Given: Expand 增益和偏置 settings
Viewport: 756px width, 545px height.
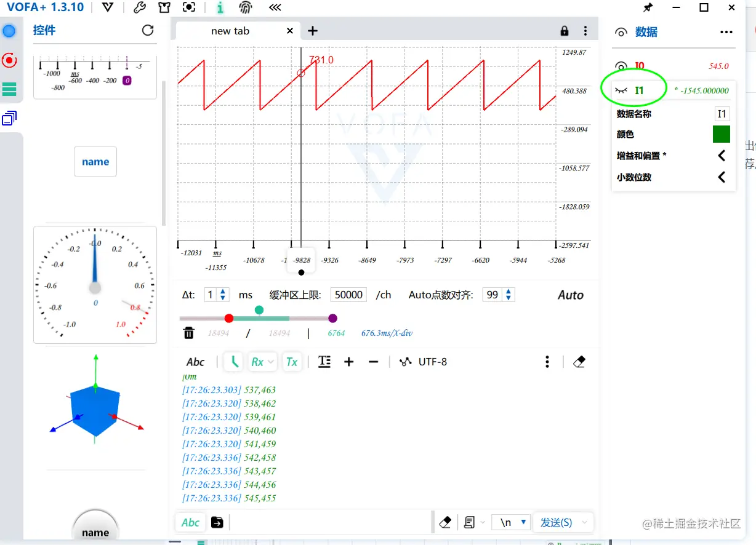Looking at the screenshot, I should tap(722, 156).
